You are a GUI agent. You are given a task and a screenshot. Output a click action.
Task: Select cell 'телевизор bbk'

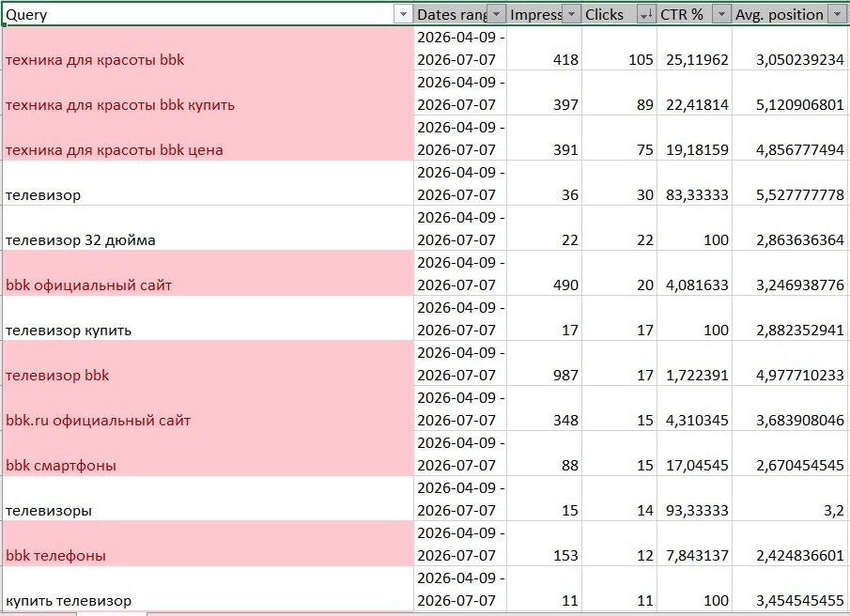[208, 363]
